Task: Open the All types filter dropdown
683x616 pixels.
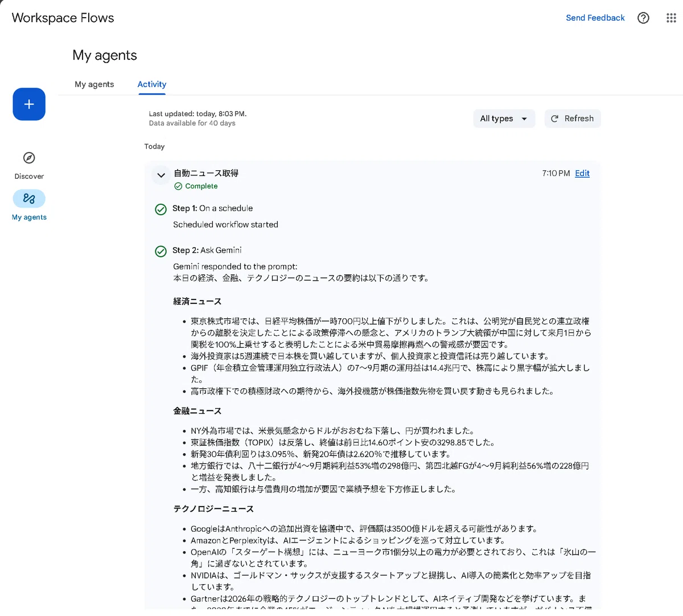Action: pos(504,118)
